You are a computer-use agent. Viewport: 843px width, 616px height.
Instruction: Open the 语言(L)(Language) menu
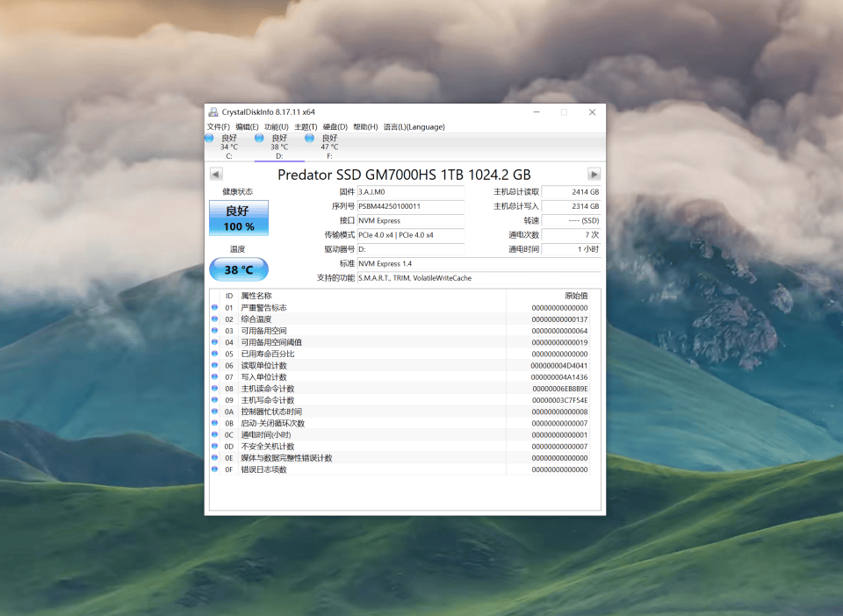(414, 126)
